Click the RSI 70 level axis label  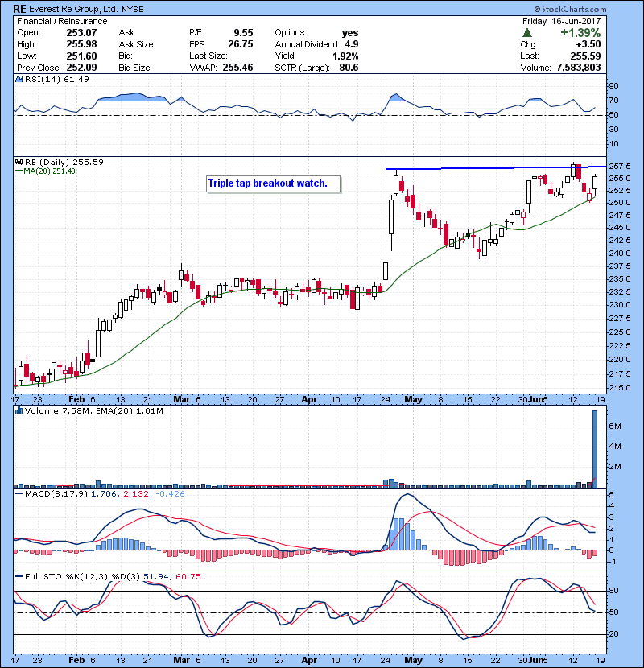[613, 101]
